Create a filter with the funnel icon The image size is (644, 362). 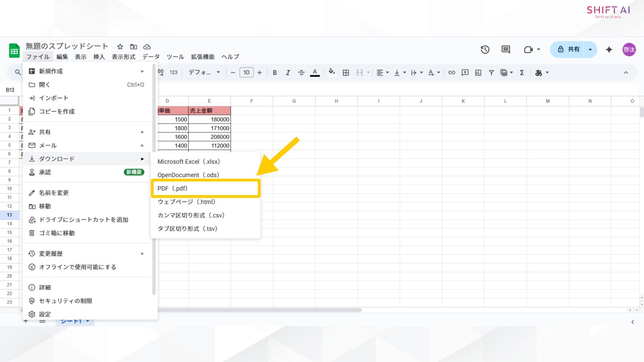click(x=491, y=72)
